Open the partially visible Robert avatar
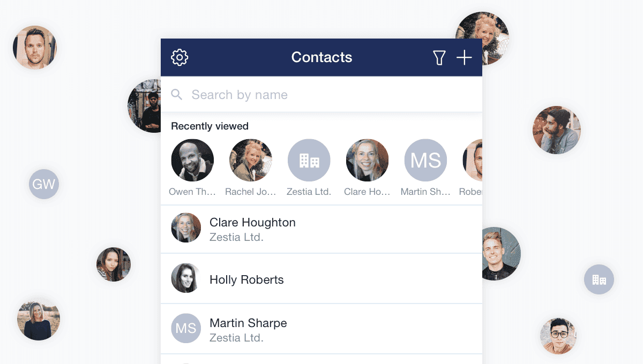 pyautogui.click(x=473, y=160)
